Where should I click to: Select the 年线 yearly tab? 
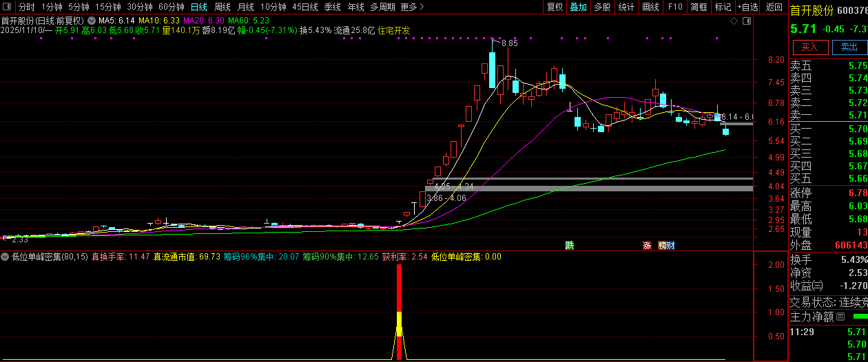355,7
